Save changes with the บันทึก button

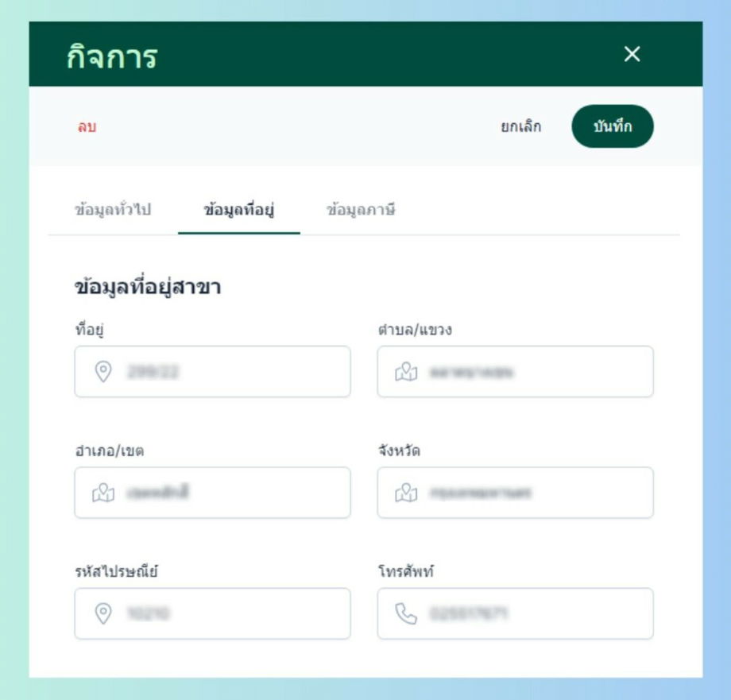pos(613,126)
